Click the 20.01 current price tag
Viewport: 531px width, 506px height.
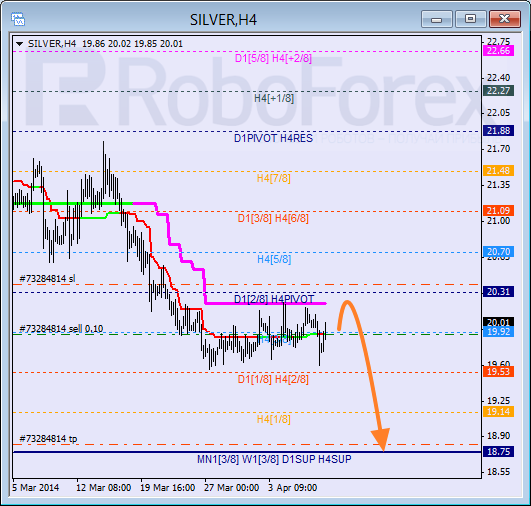pos(498,322)
